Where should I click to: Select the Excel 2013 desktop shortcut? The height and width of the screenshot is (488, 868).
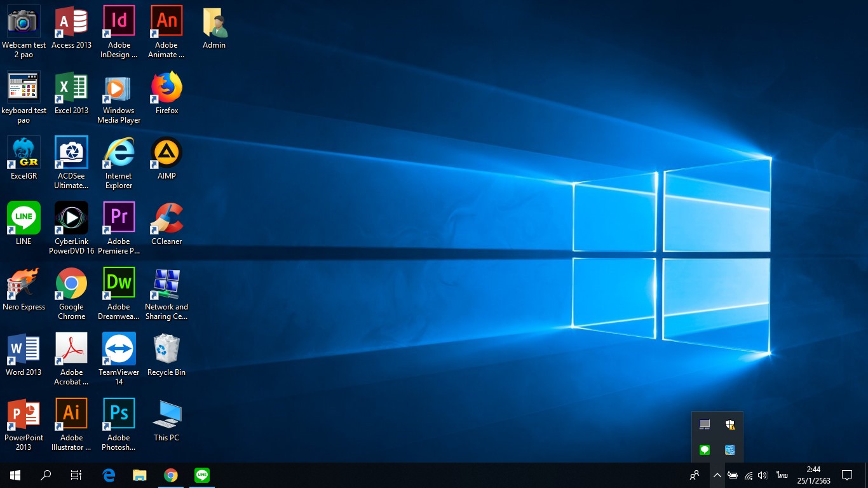click(71, 93)
